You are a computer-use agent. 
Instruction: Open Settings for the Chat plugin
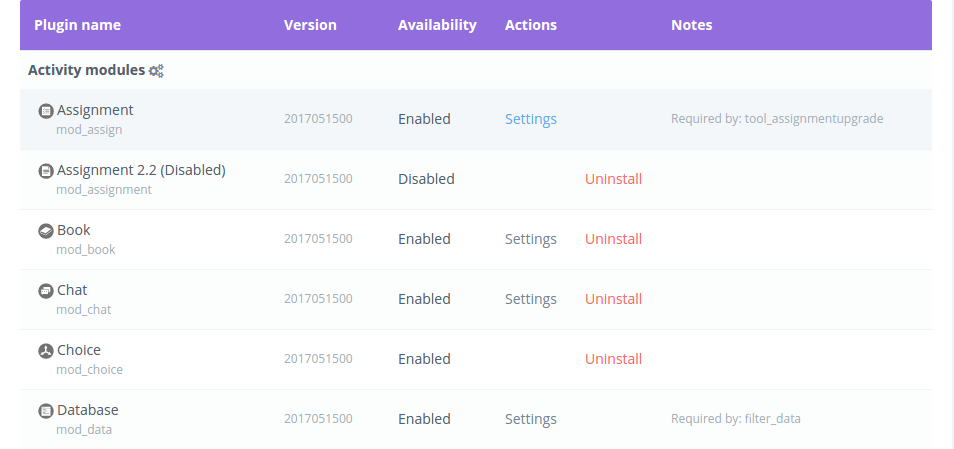pyautogui.click(x=531, y=299)
